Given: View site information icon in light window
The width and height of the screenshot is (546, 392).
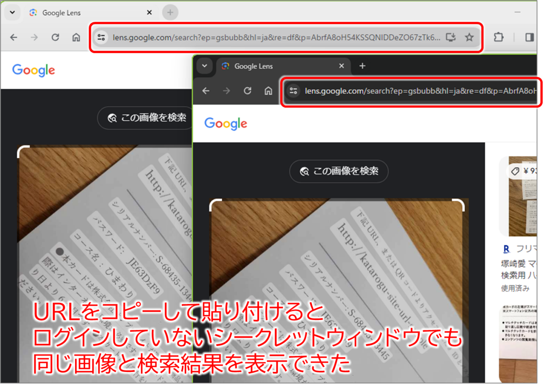Looking at the screenshot, I should [101, 37].
